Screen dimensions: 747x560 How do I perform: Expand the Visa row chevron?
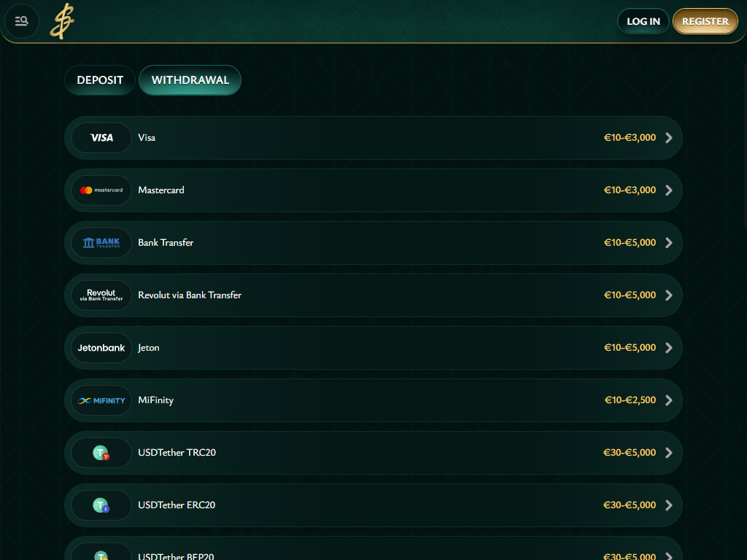click(x=669, y=138)
